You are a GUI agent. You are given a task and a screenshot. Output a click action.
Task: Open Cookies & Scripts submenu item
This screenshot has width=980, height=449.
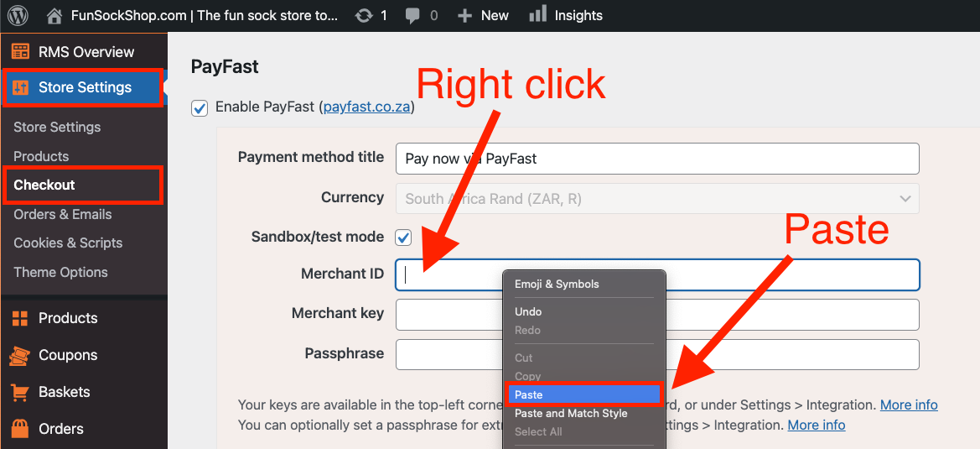tap(68, 243)
